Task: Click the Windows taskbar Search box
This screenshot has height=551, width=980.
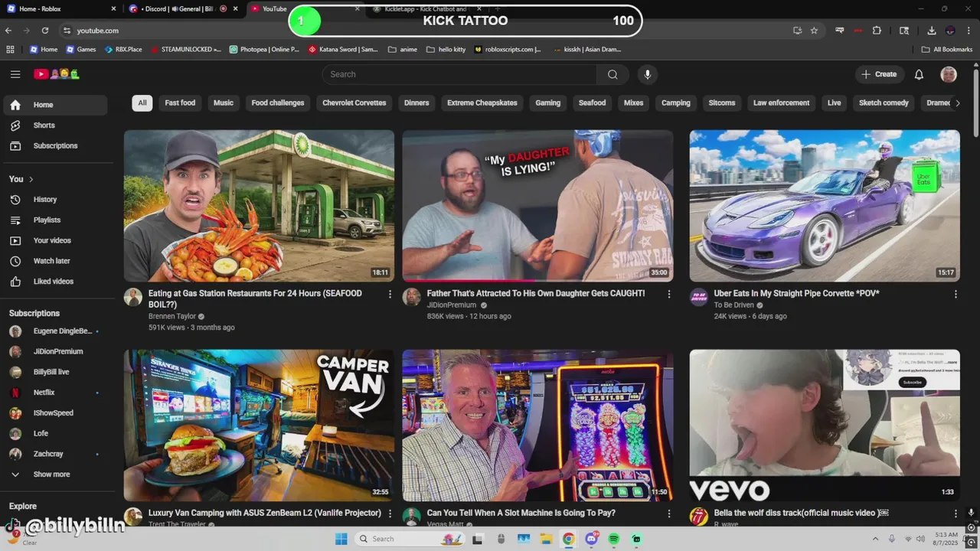Action: 410,539
